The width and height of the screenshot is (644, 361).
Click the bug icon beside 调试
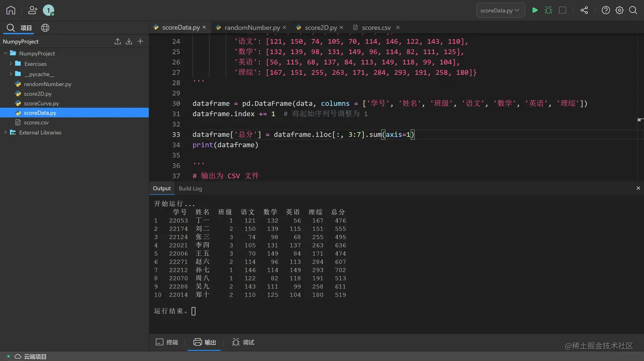pyautogui.click(x=236, y=342)
